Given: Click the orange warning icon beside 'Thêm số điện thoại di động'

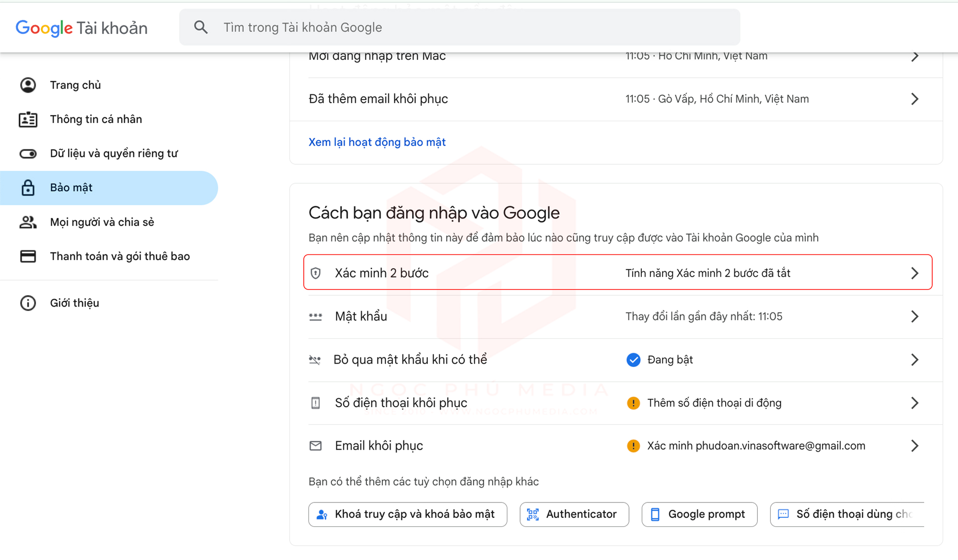Looking at the screenshot, I should [633, 403].
